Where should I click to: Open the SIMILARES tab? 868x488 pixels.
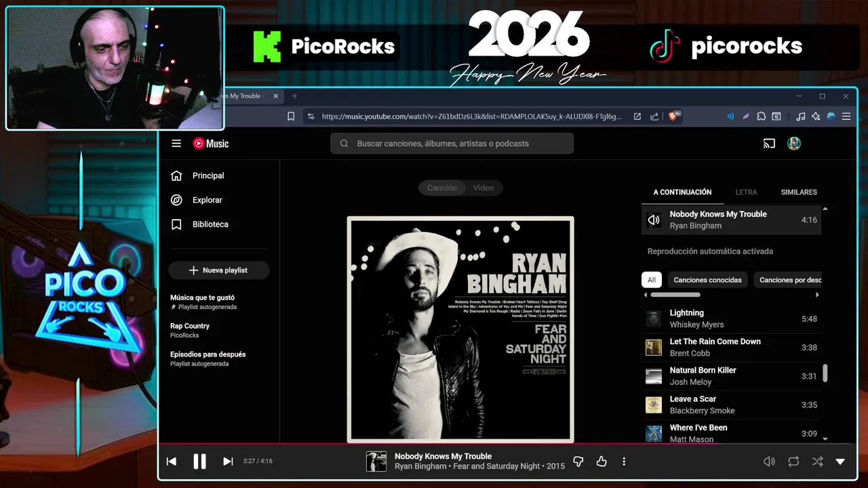[799, 192]
